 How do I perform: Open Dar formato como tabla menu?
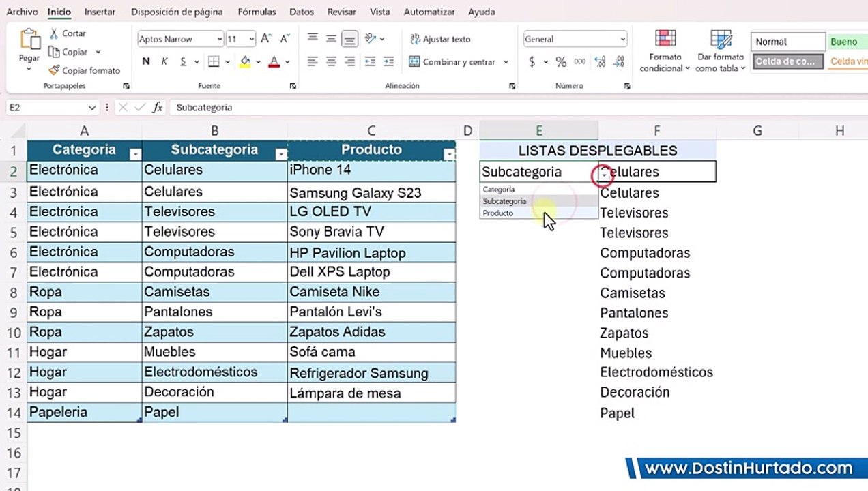tap(721, 51)
